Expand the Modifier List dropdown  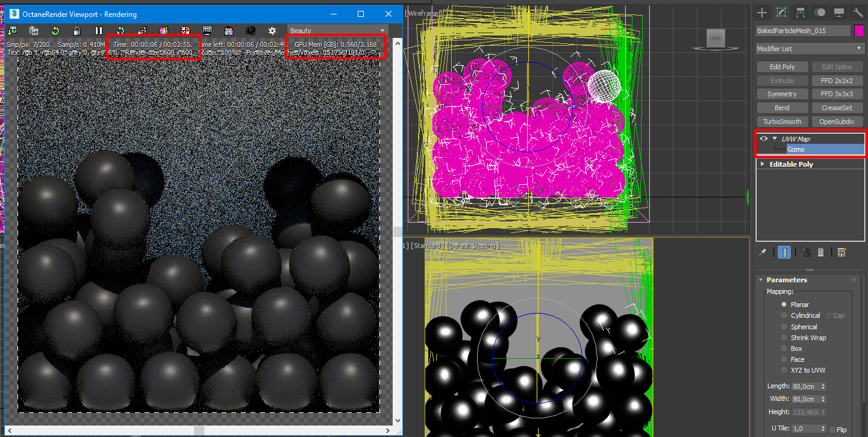[810, 49]
